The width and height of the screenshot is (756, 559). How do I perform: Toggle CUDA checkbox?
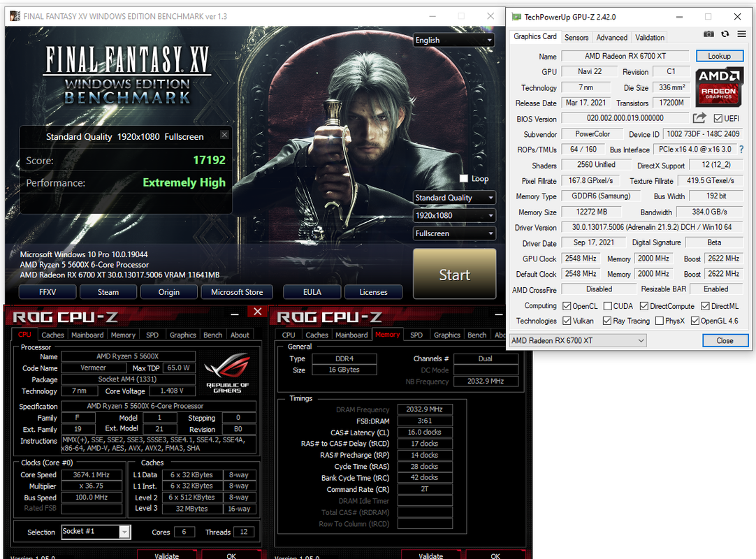[x=608, y=306]
